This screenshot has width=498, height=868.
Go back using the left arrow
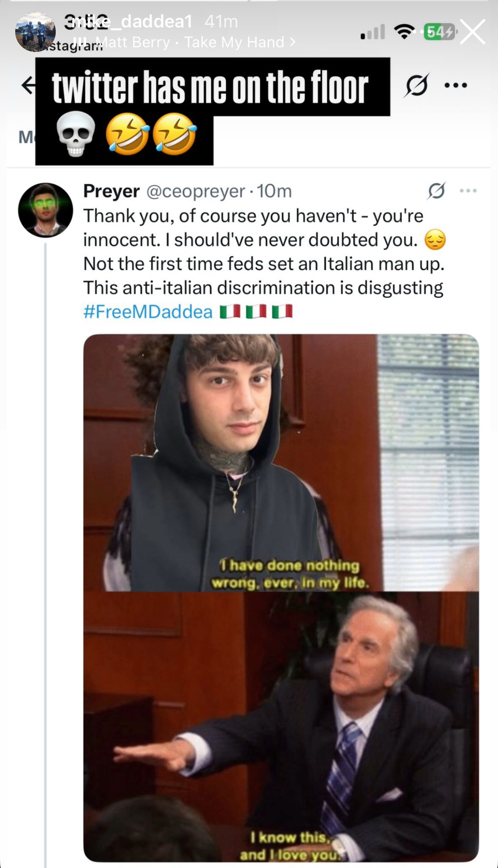point(28,85)
